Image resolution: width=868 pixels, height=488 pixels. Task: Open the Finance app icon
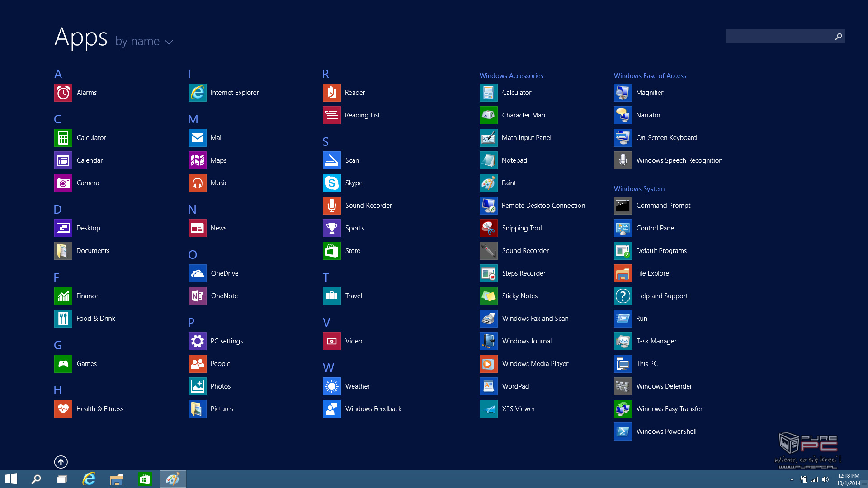tap(63, 296)
